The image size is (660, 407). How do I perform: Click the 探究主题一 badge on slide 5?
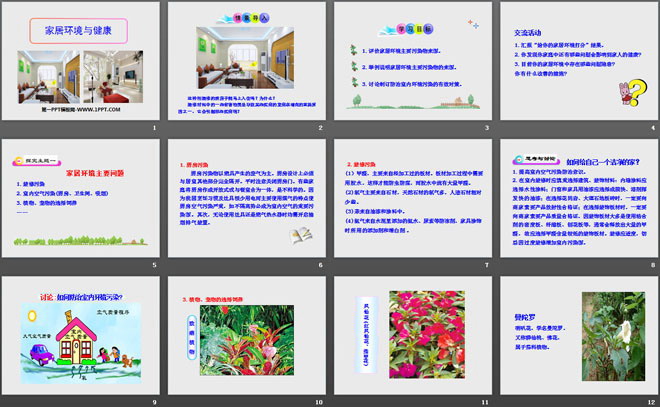pos(37,161)
